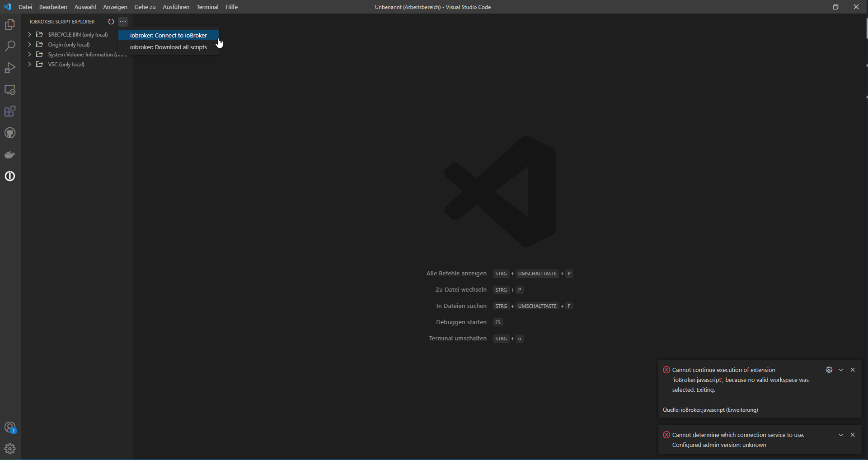Image resolution: width=868 pixels, height=460 pixels.
Task: Select the 'Origin (only local)' row
Action: click(77, 44)
